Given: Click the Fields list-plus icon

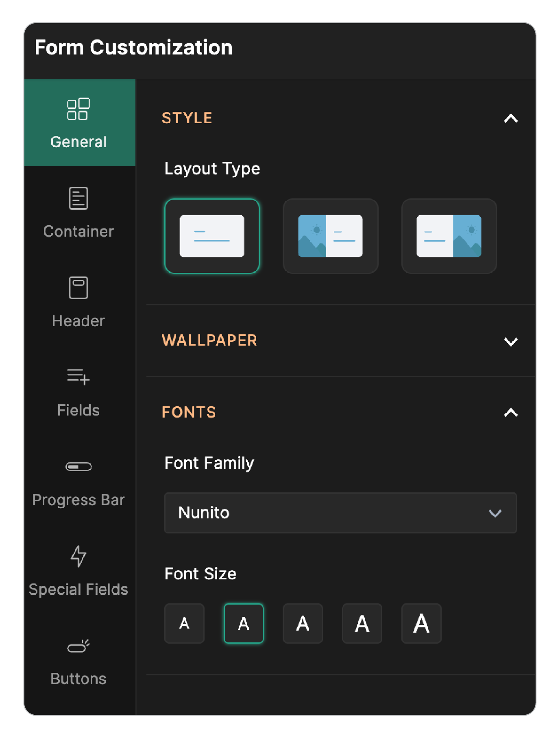Looking at the screenshot, I should [78, 377].
